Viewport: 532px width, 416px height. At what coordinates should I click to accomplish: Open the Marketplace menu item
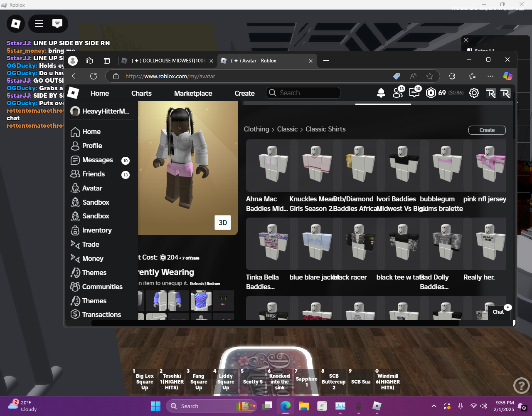pyautogui.click(x=193, y=93)
